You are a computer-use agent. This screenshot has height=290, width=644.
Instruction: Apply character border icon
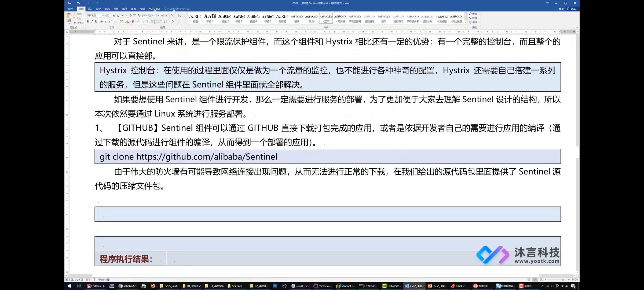[x=139, y=16]
